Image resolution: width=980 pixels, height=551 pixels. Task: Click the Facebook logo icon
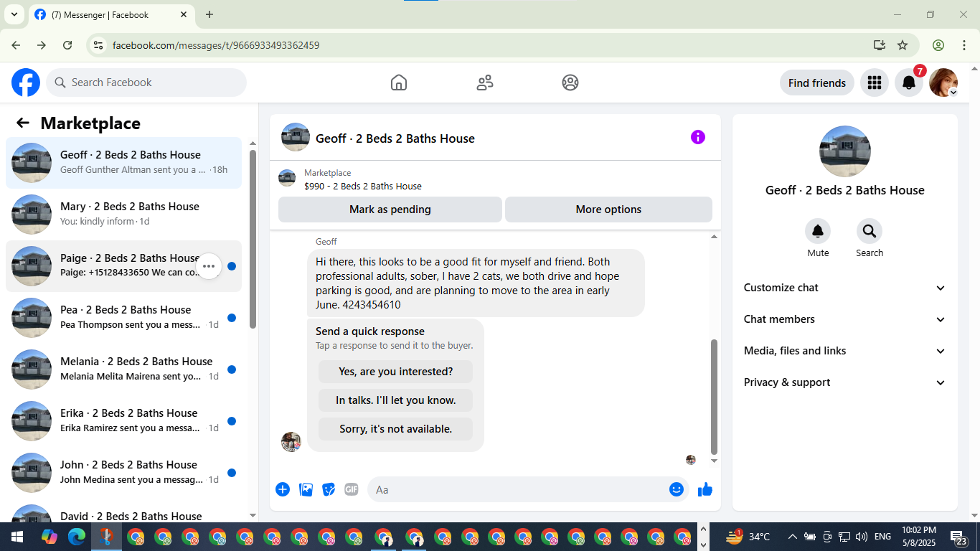26,83
